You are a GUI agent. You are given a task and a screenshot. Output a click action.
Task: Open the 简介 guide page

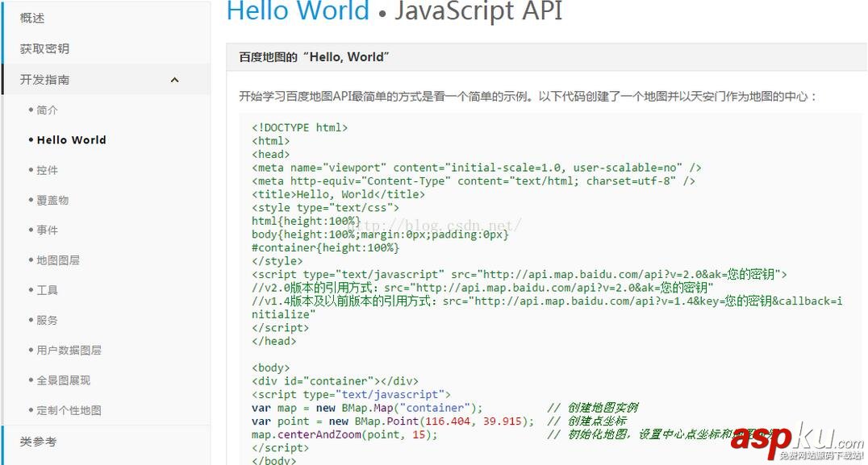[x=47, y=110]
